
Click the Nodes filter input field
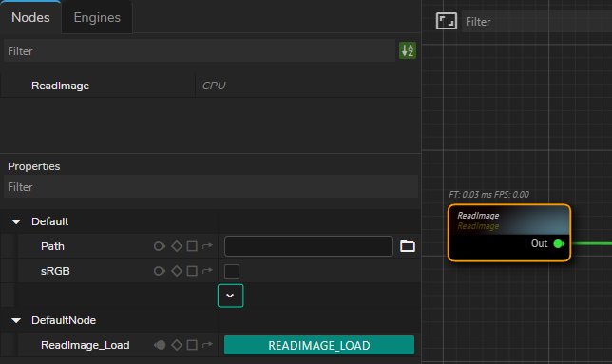click(x=199, y=50)
